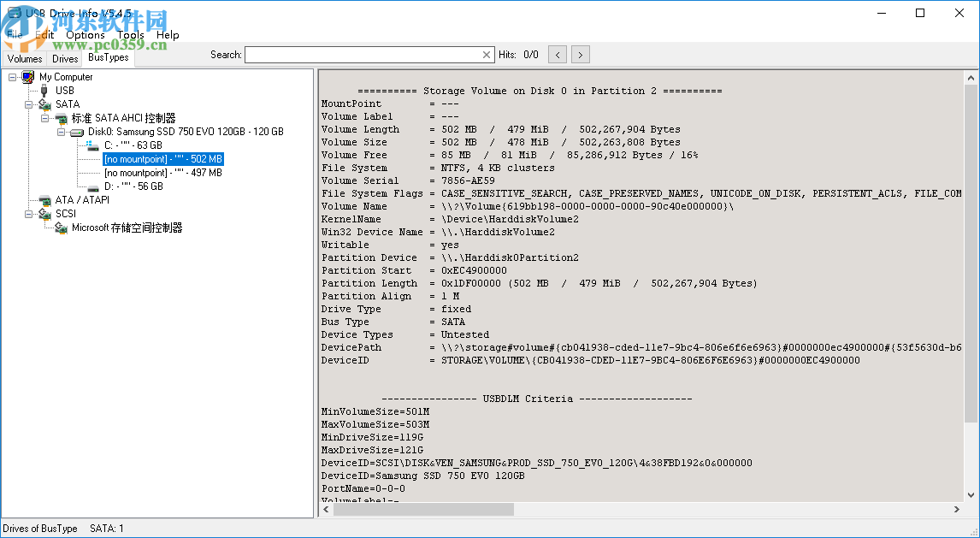Click the SATA bus type icon
The height and width of the screenshot is (538, 980).
point(44,104)
